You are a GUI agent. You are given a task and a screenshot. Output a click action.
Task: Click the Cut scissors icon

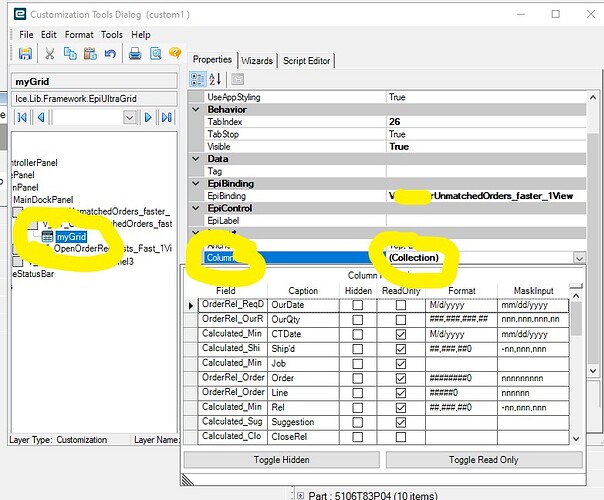coord(49,53)
